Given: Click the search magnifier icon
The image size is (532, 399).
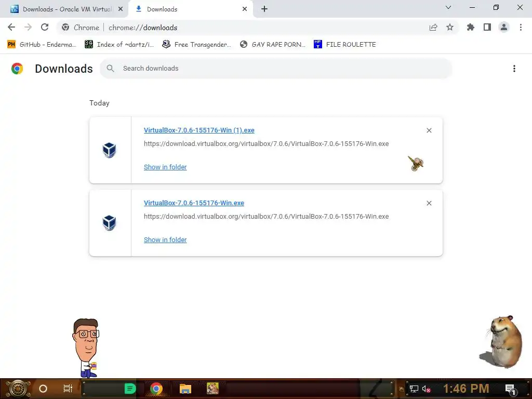Looking at the screenshot, I should pyautogui.click(x=110, y=69).
